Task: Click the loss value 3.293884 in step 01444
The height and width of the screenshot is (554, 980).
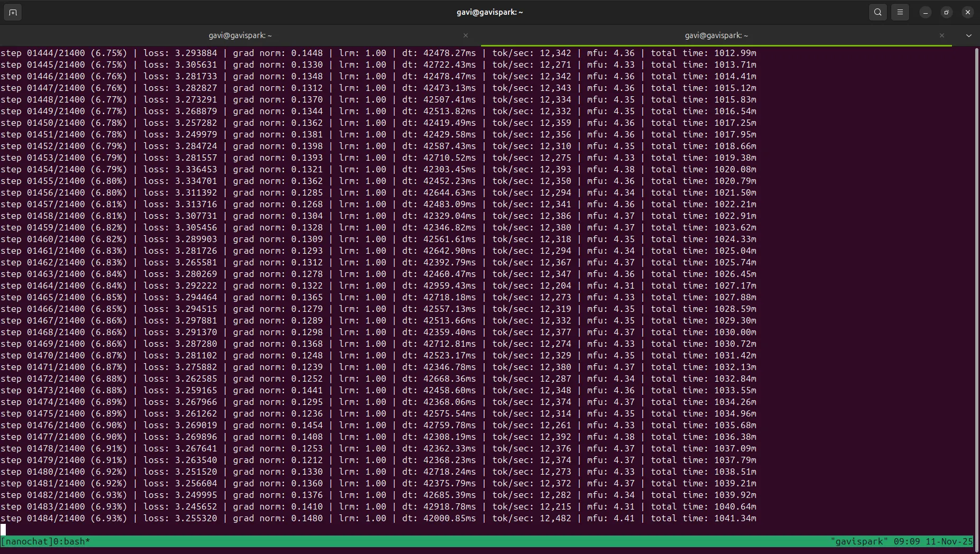Action: (x=196, y=53)
